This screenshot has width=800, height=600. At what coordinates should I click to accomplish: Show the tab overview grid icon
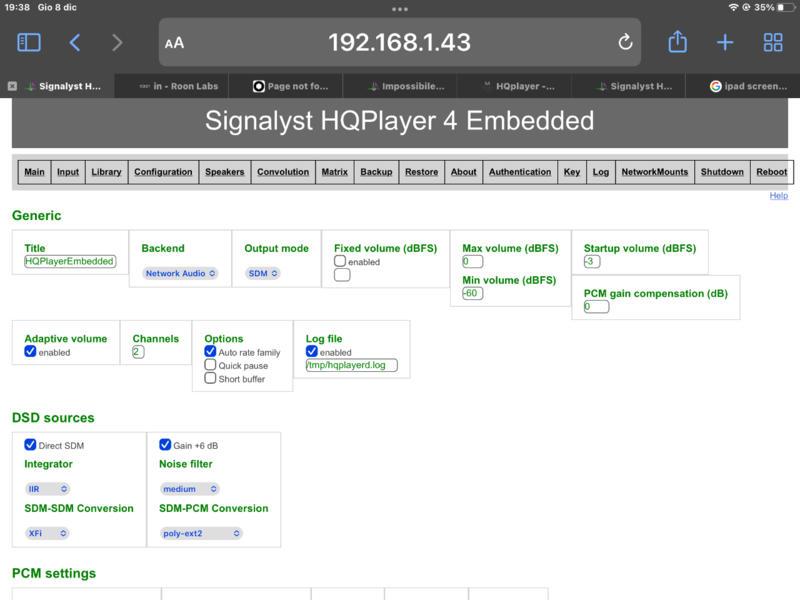point(773,42)
